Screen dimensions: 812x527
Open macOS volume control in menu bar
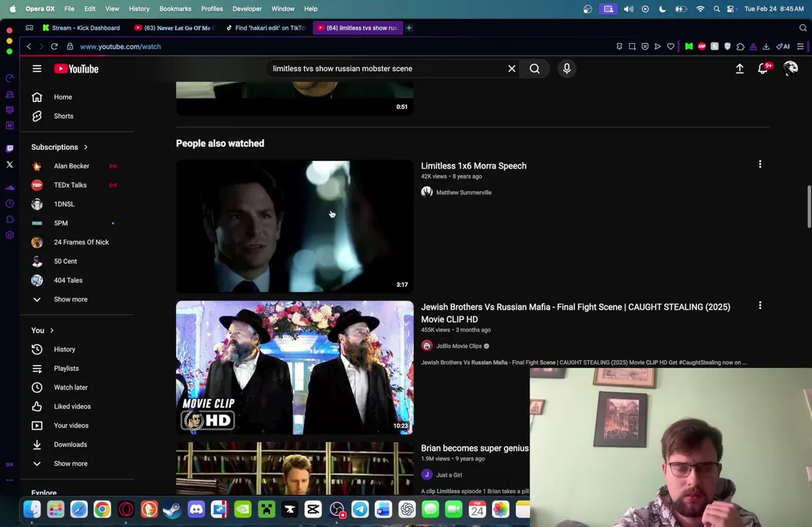628,9
